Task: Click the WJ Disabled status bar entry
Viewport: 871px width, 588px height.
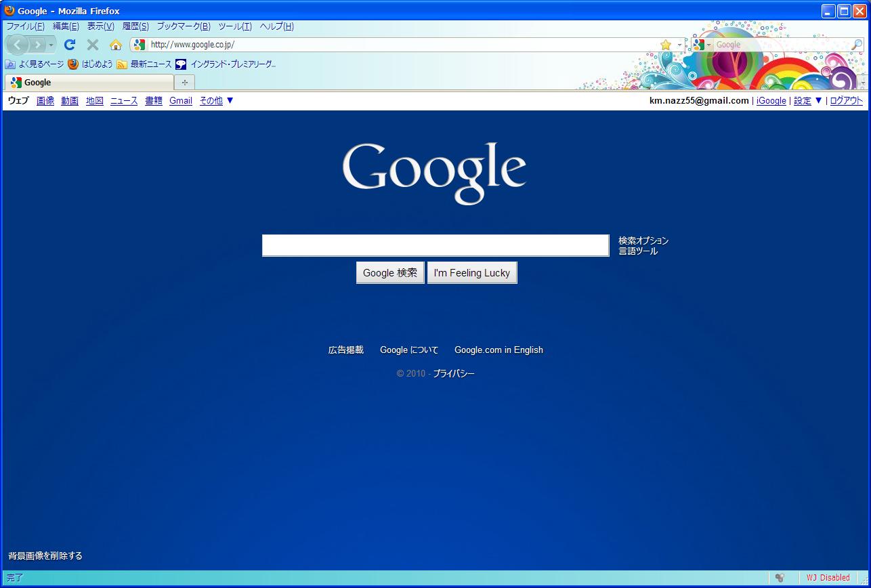Action: [x=828, y=578]
